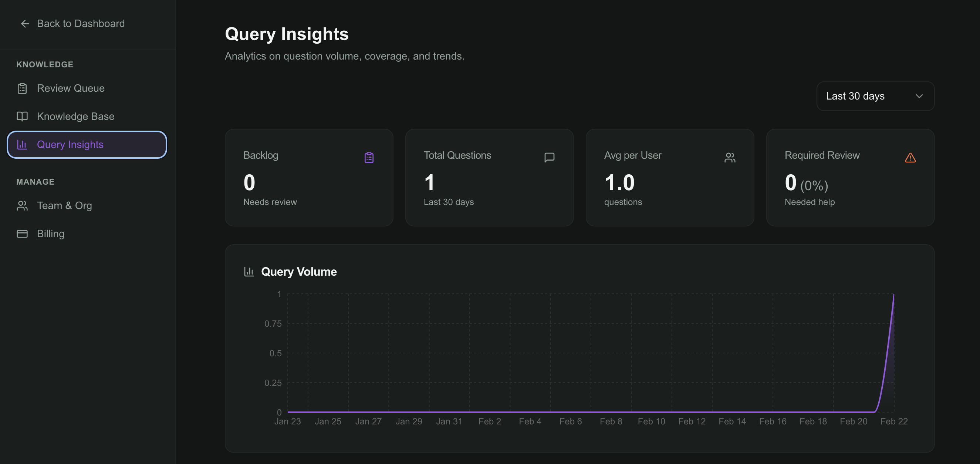
Task: Open Review Queue menu item
Action: (71, 88)
